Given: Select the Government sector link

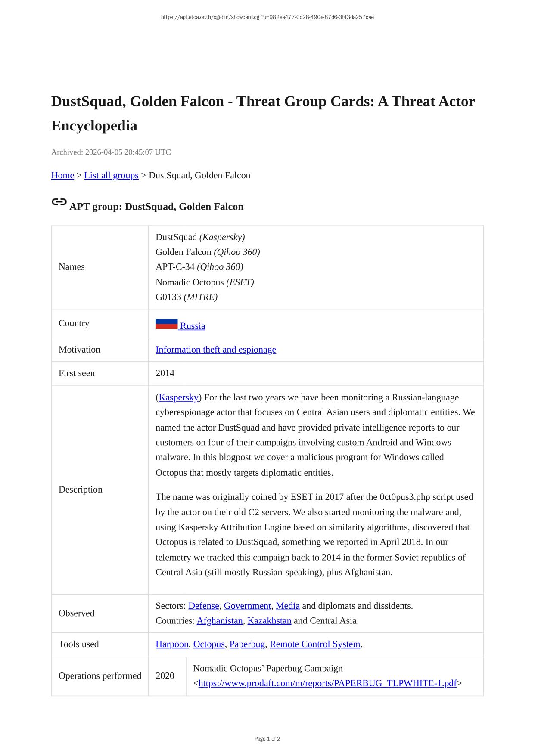Looking at the screenshot, I should tap(247, 606).
